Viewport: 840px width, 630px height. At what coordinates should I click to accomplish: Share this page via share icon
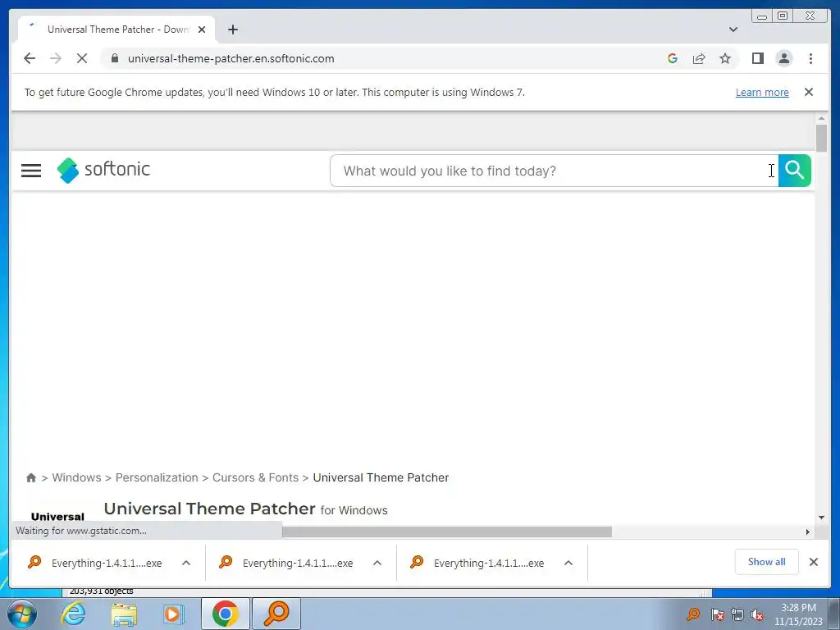[699, 58]
